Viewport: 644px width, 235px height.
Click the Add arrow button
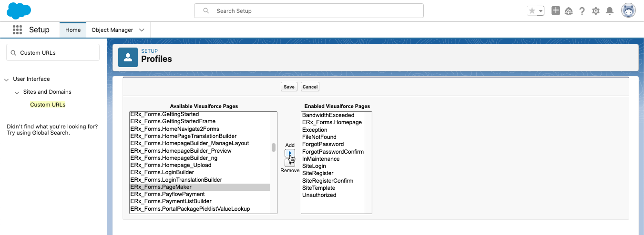click(289, 153)
